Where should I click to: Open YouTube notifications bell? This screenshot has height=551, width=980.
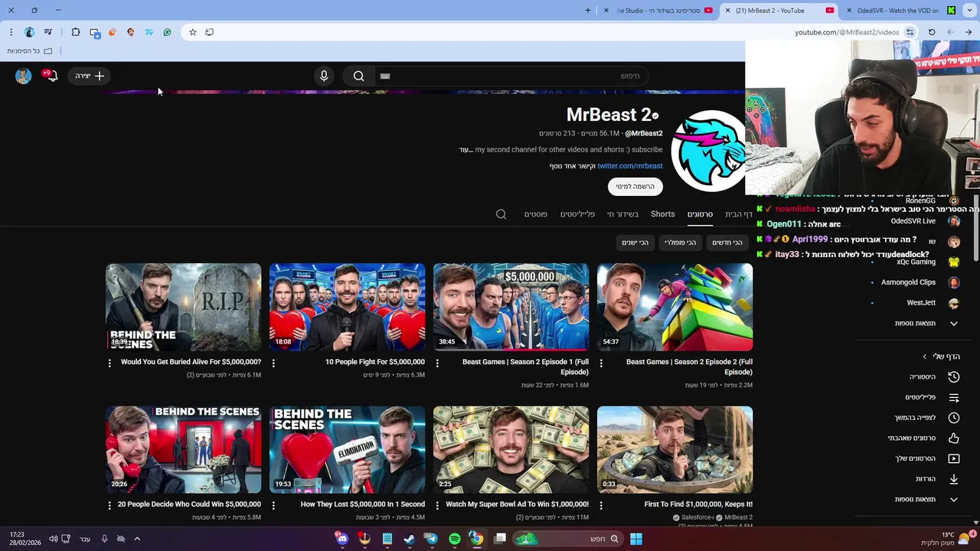coord(51,76)
